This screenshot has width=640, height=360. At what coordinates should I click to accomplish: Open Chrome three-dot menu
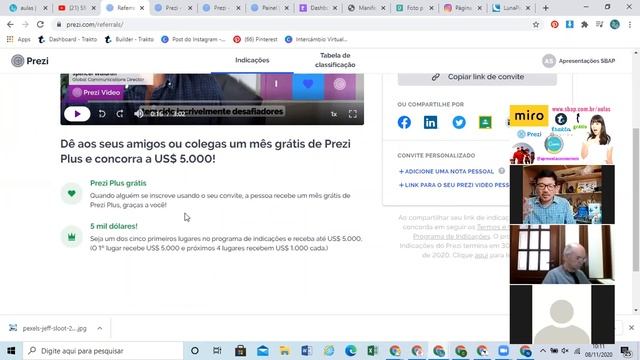point(630,24)
